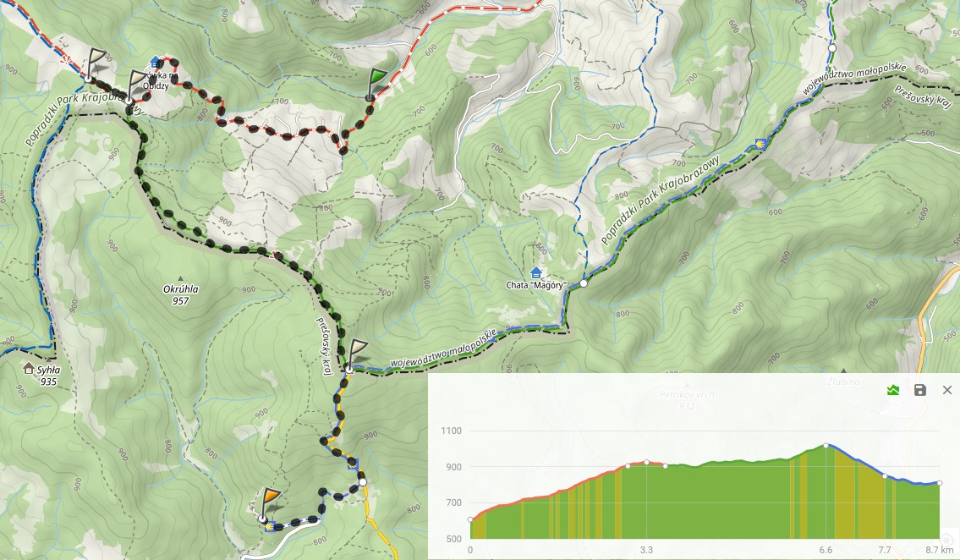Close the elevation profile panel
960x560 pixels.
click(x=947, y=390)
